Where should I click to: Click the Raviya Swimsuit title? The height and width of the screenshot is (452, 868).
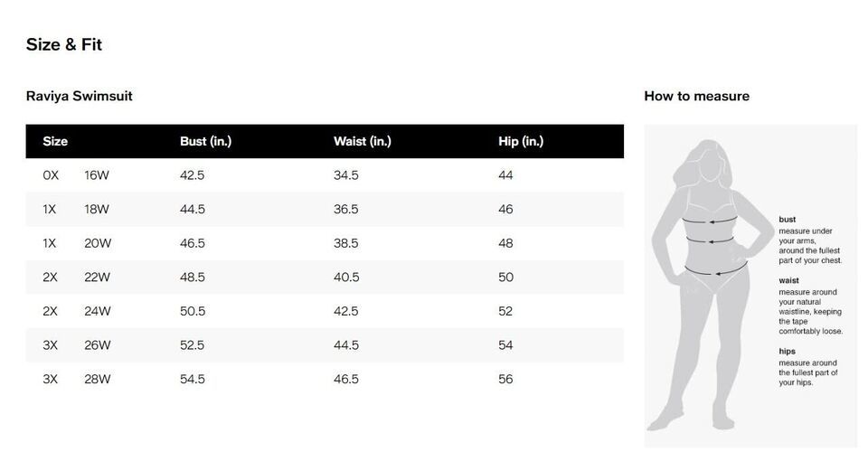pos(80,96)
